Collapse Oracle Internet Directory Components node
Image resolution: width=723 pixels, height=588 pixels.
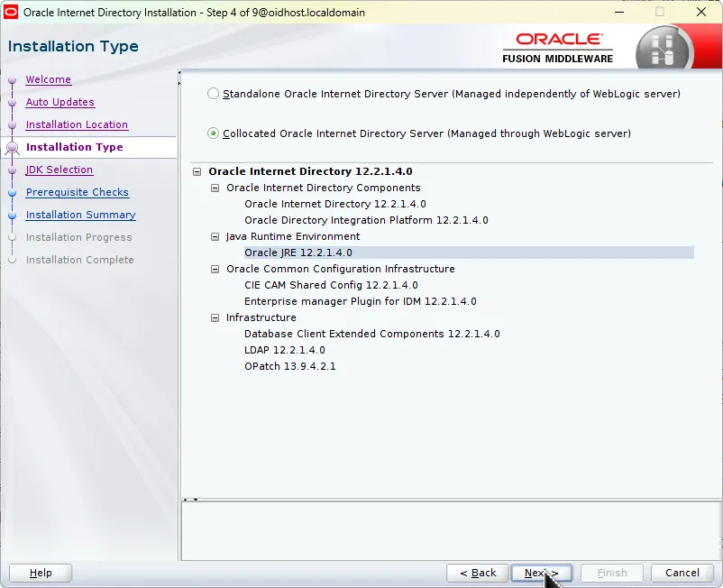215,188
